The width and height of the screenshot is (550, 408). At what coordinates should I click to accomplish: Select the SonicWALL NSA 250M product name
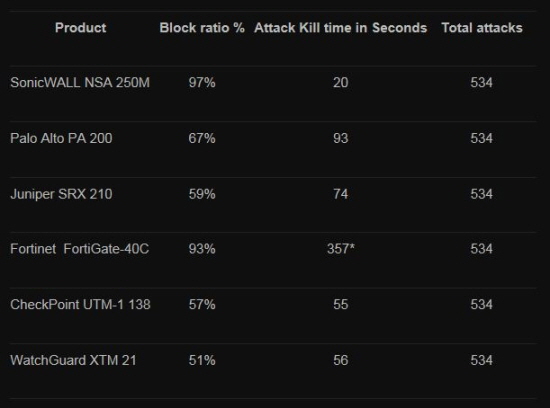click(x=80, y=83)
